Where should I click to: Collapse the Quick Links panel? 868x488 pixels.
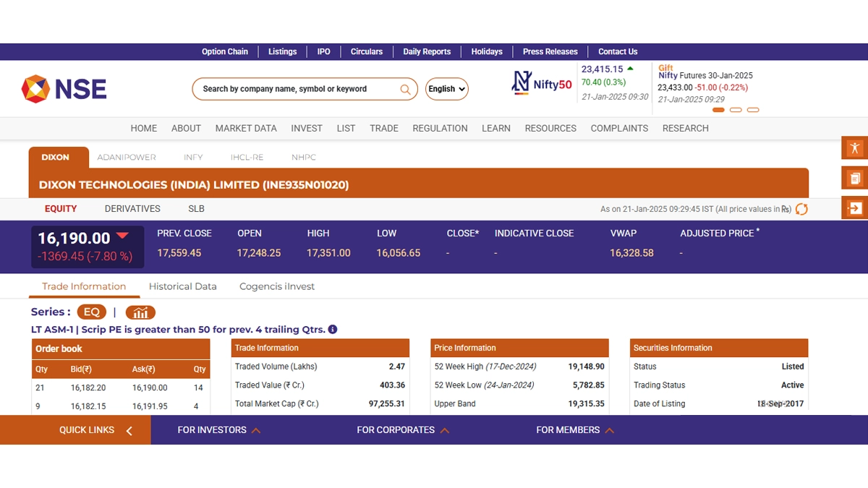pyautogui.click(x=129, y=431)
